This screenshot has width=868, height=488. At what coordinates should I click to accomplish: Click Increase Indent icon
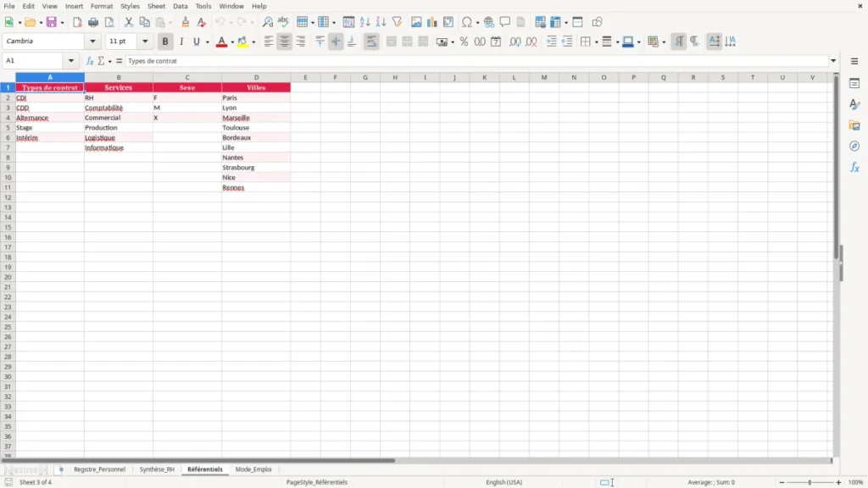(551, 42)
